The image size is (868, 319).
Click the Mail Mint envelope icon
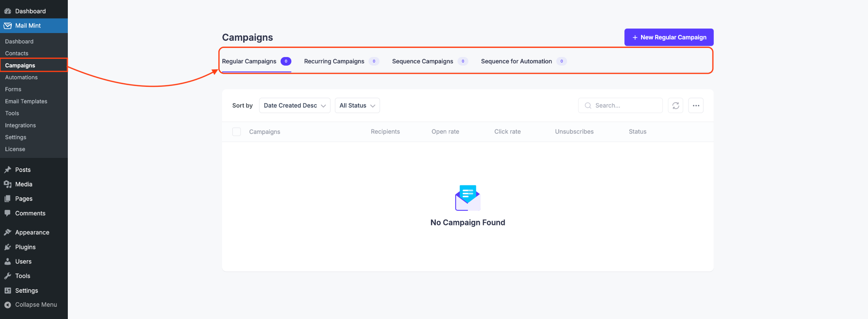point(8,26)
